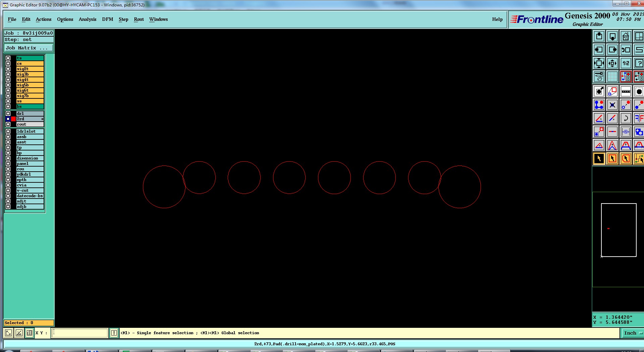Click the previous view undo-zoom icon
644x352 pixels.
[626, 50]
